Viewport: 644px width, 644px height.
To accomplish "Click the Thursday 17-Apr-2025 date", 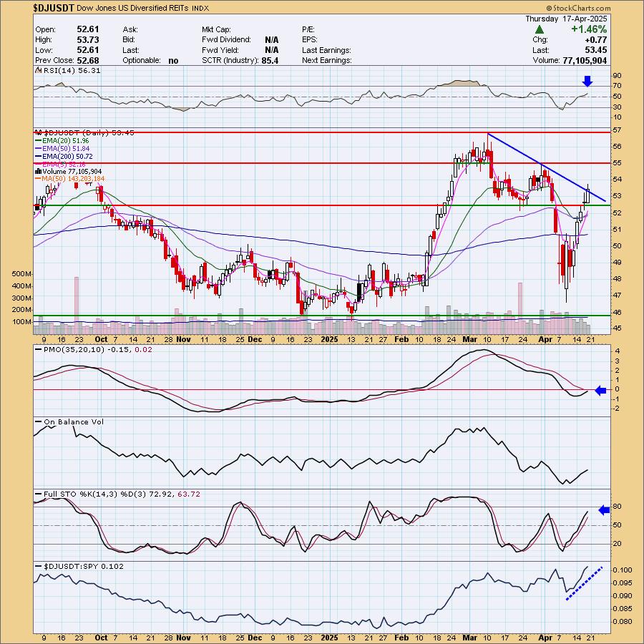I will (x=566, y=19).
